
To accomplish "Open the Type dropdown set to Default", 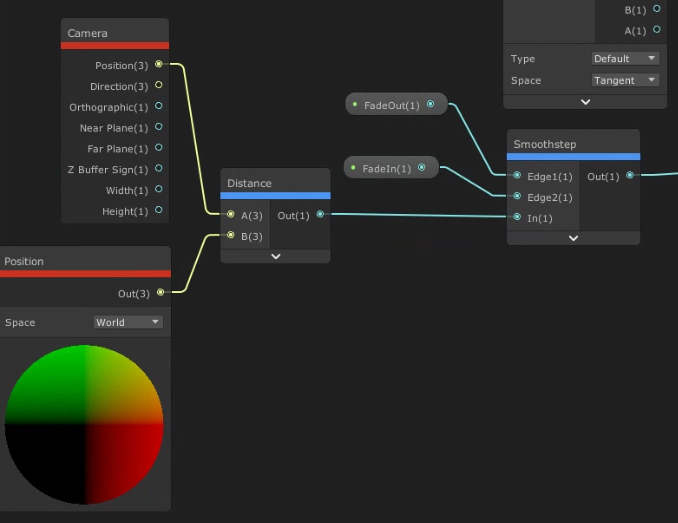I will pyautogui.click(x=625, y=58).
